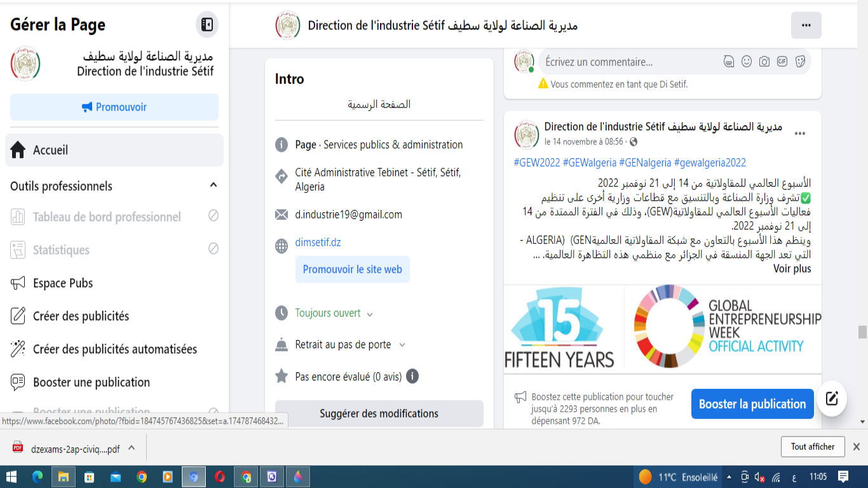
Task: Click Suggérer des modifications
Action: coord(379,414)
